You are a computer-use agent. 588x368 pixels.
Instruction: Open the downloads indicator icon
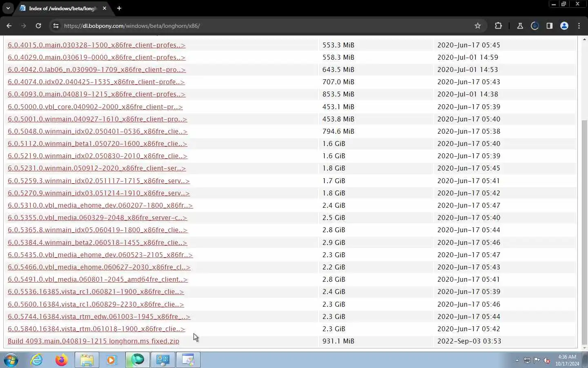[535, 26]
